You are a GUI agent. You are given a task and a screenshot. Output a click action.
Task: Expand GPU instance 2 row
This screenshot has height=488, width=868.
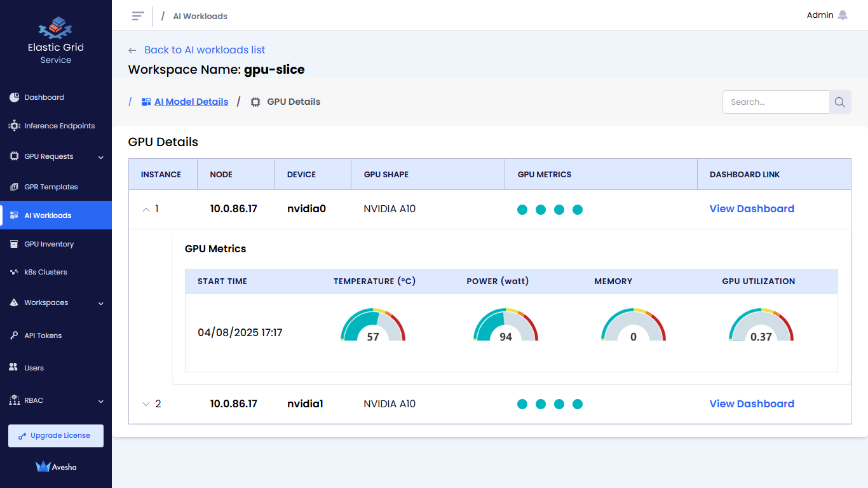coord(146,404)
